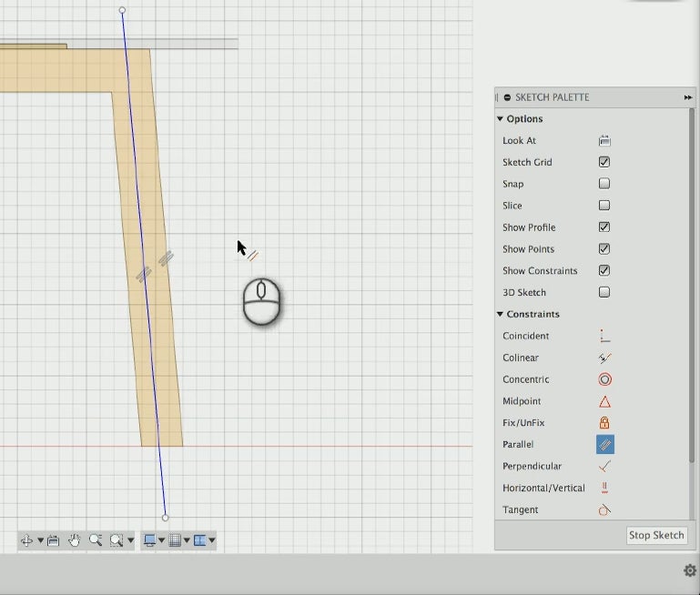Viewport: 700px width, 595px height.
Task: Enable the 3D Sketch checkbox
Action: pos(604,292)
